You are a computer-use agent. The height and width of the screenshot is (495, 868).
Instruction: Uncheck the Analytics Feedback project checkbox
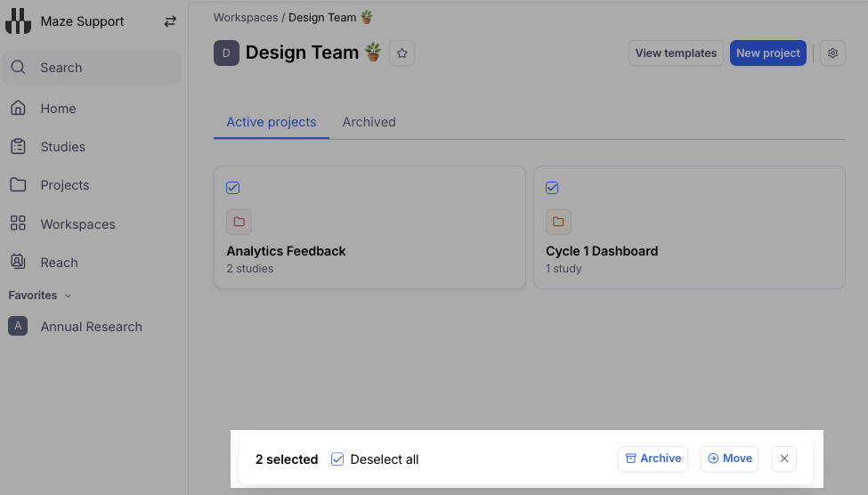point(233,188)
